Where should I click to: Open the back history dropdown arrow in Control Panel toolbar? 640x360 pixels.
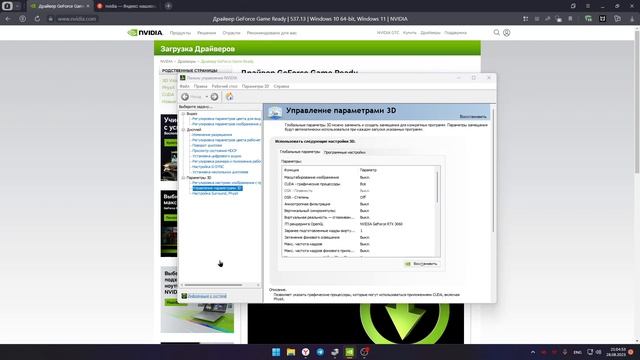coord(207,97)
